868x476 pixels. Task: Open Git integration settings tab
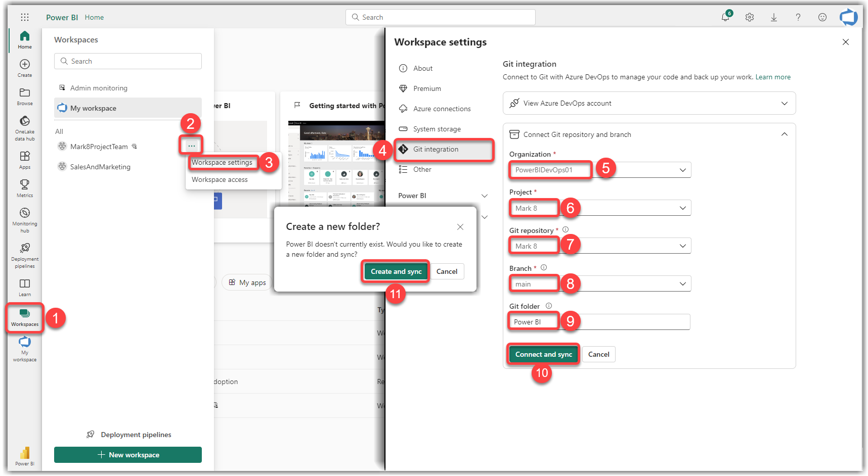[443, 149]
